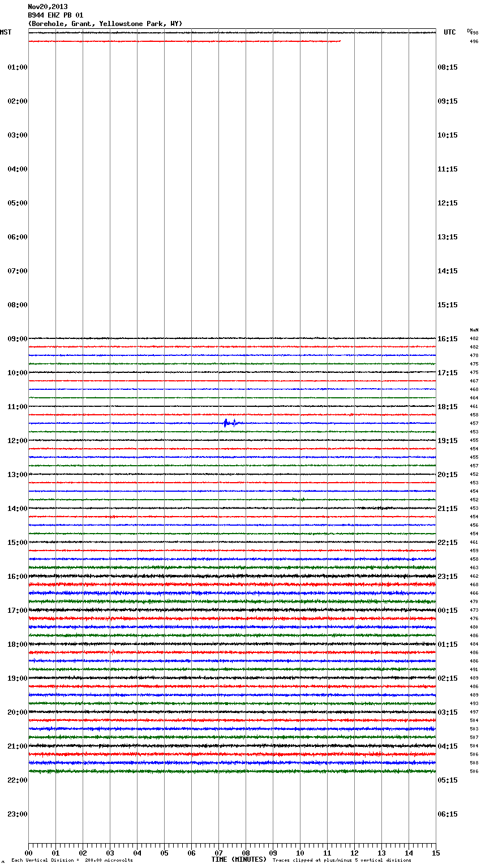Click the 02:15 UTC time label
This screenshot has width=481, height=868.
[448, 678]
